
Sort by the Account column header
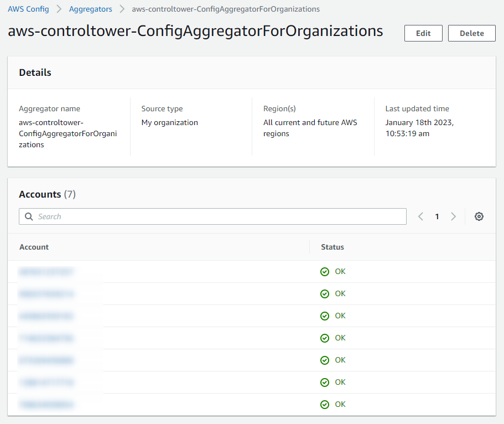[34, 247]
